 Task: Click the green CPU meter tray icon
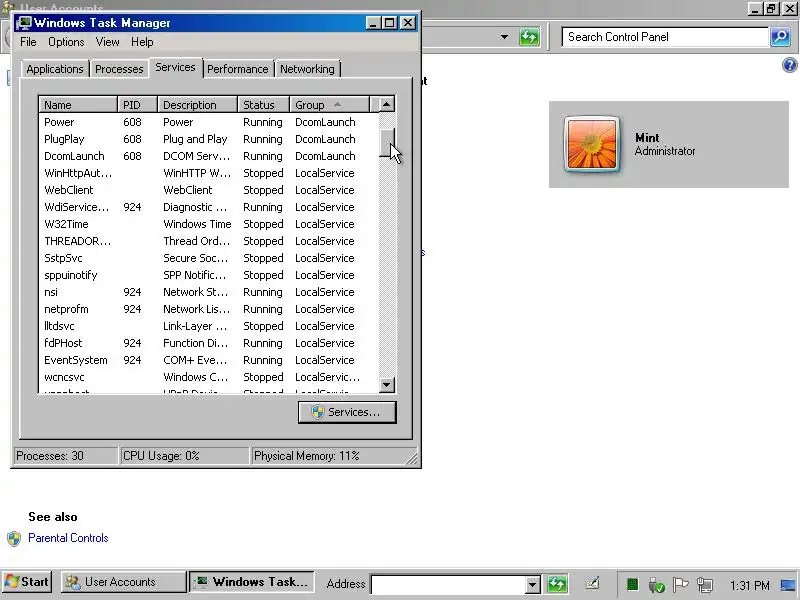coord(632,584)
